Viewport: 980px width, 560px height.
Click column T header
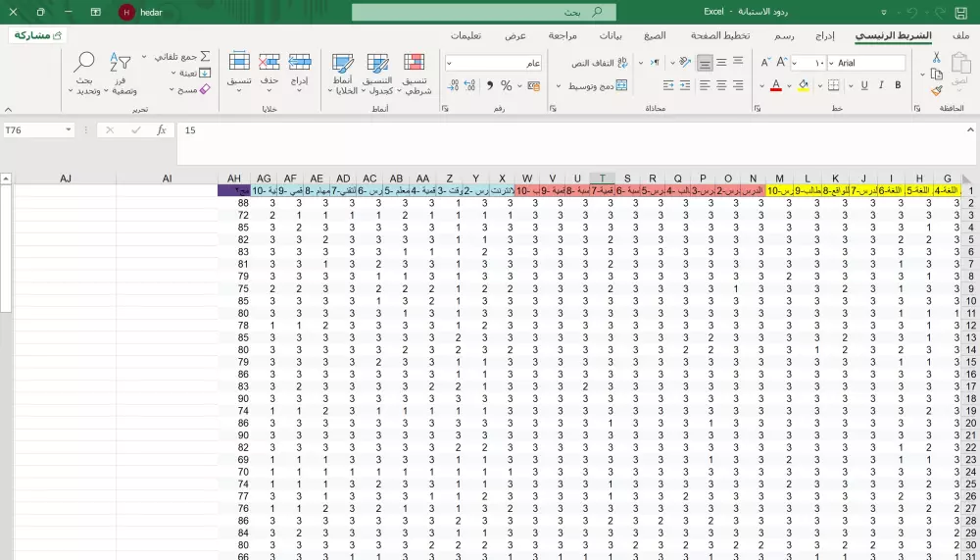point(602,178)
